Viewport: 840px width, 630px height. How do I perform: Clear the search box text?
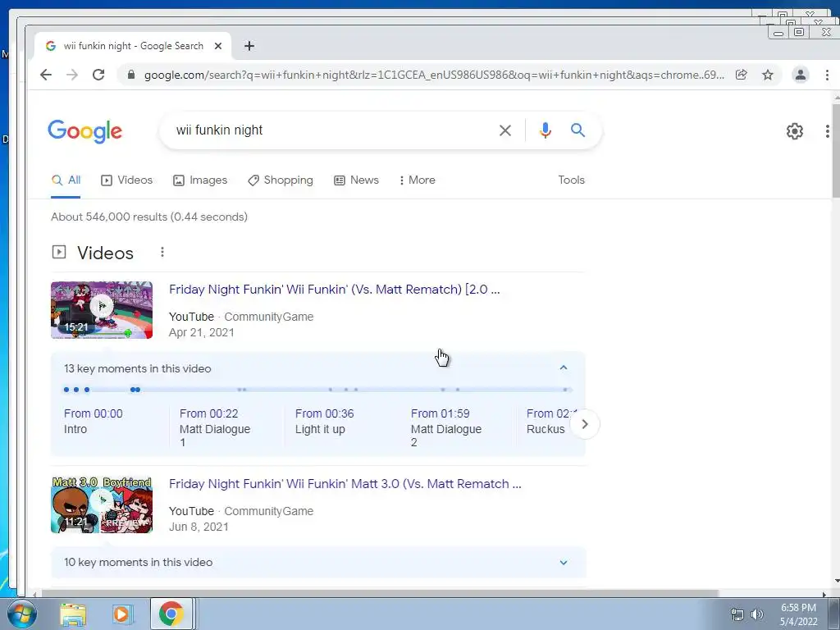(504, 130)
